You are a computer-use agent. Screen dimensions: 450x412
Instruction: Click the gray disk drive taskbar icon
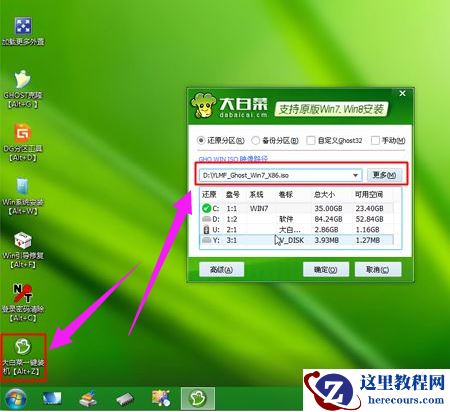(125, 399)
